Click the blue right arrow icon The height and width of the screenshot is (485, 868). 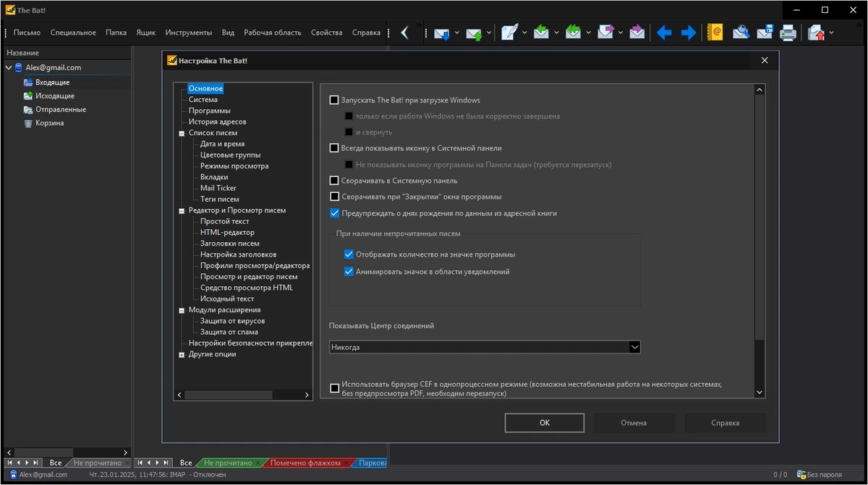click(x=688, y=33)
